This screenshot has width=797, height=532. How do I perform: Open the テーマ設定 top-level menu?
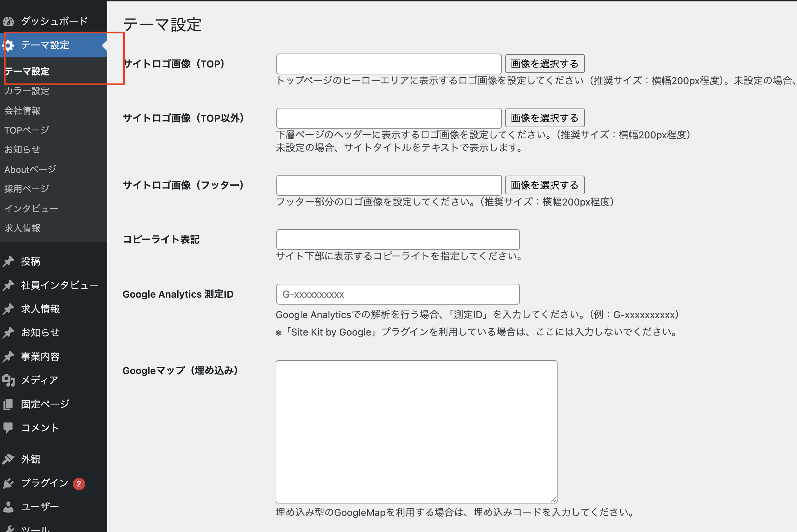[54, 45]
